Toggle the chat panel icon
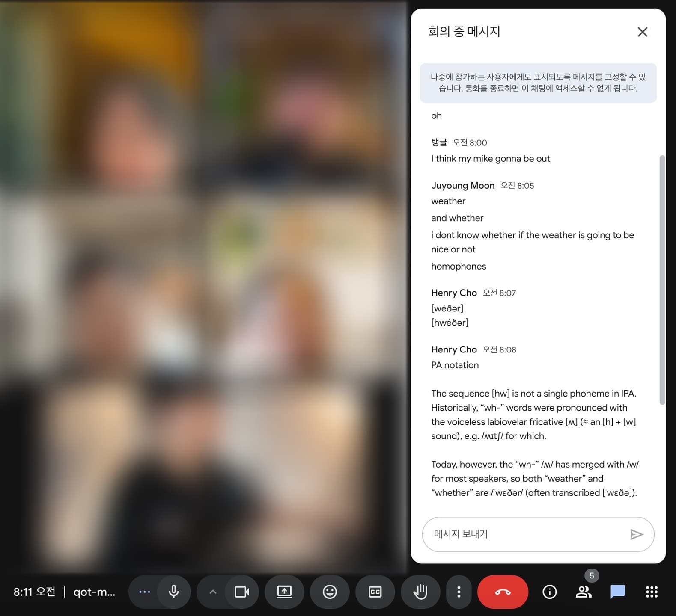The image size is (676, 616). [617, 592]
